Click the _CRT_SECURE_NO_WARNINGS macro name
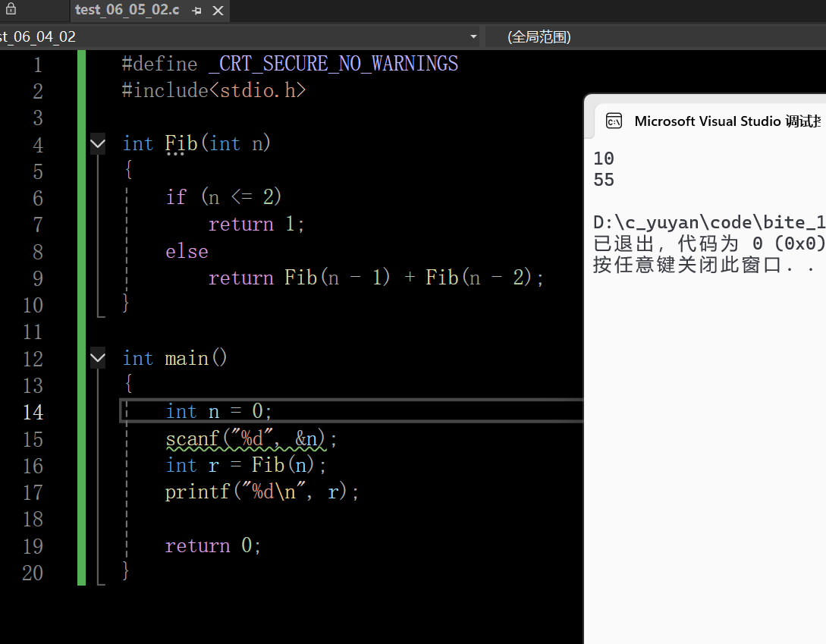This screenshot has width=826, height=644. click(334, 64)
